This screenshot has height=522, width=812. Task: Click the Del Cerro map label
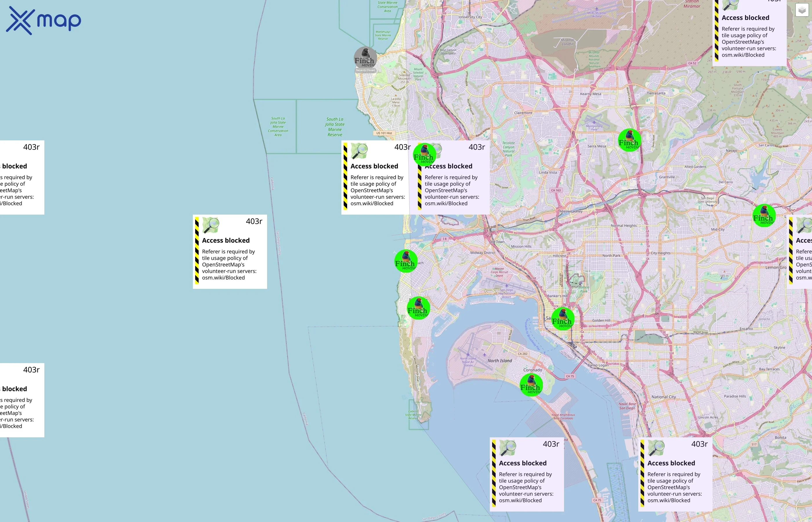[x=726, y=182]
